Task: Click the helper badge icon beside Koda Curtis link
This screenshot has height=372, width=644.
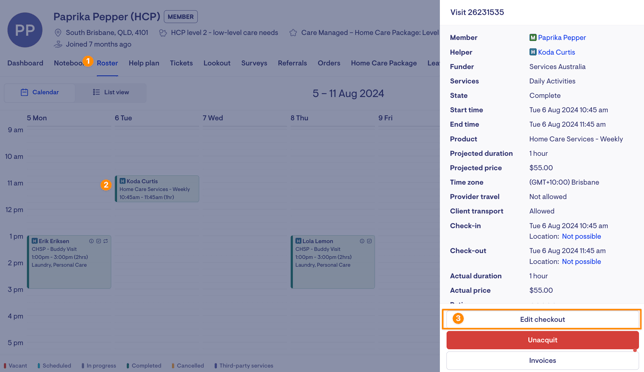Action: tap(533, 52)
